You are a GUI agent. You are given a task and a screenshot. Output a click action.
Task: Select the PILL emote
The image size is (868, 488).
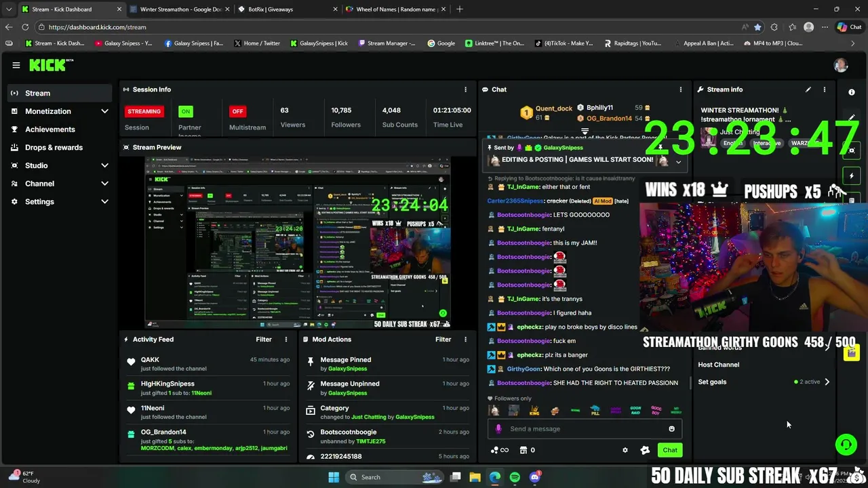[x=595, y=411]
